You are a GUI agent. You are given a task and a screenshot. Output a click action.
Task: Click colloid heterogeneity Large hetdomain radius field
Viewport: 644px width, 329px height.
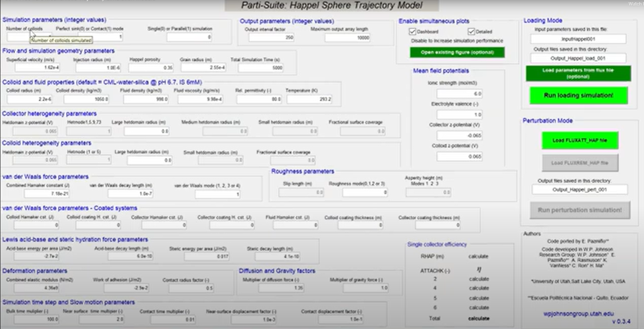[x=150, y=160]
